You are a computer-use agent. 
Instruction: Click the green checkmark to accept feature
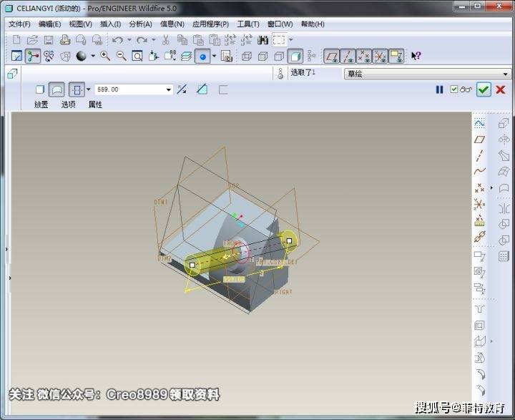pyautogui.click(x=484, y=89)
